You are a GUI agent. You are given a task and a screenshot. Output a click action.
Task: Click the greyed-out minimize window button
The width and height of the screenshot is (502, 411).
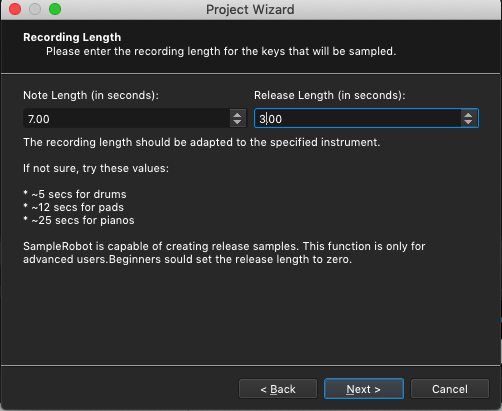(x=35, y=9)
